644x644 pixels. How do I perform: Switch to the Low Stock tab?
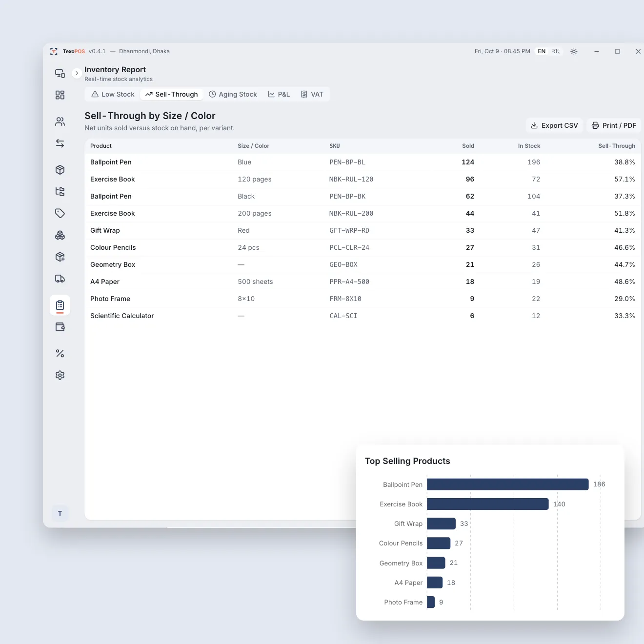[x=113, y=94]
